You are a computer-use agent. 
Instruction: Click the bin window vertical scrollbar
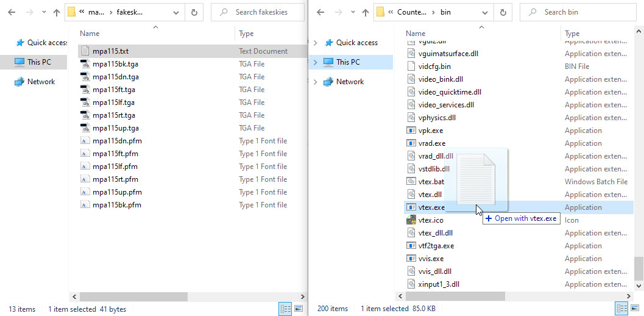pyautogui.click(x=639, y=153)
